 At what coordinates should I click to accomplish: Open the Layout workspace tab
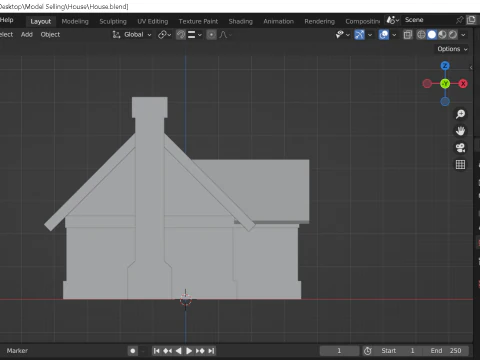(41, 21)
